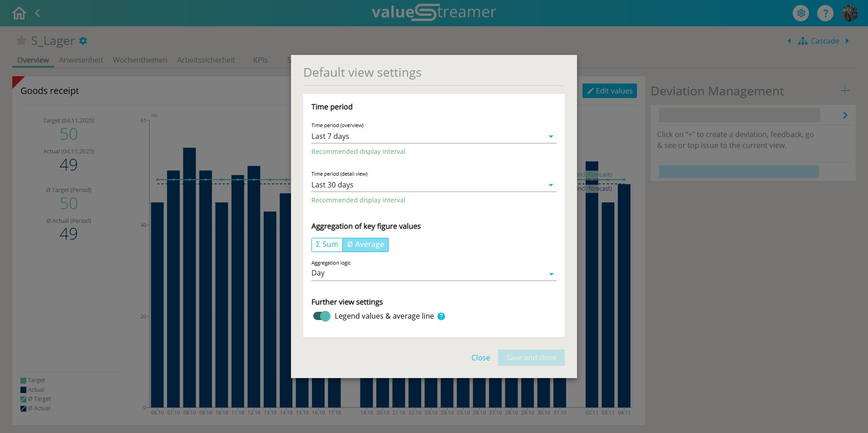The width and height of the screenshot is (868, 433).
Task: Add a deviation with the plus icon
Action: pos(844,91)
